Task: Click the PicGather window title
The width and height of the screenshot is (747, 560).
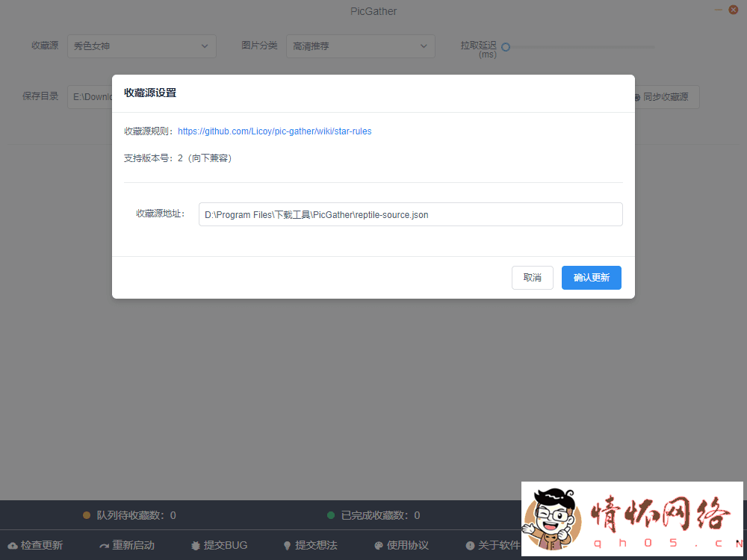Action: click(373, 11)
